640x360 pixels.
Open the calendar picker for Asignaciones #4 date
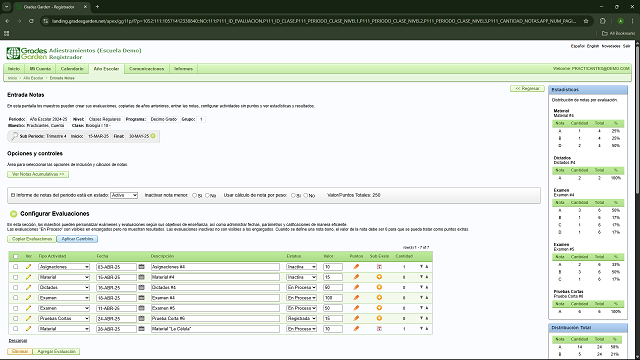(x=142, y=267)
